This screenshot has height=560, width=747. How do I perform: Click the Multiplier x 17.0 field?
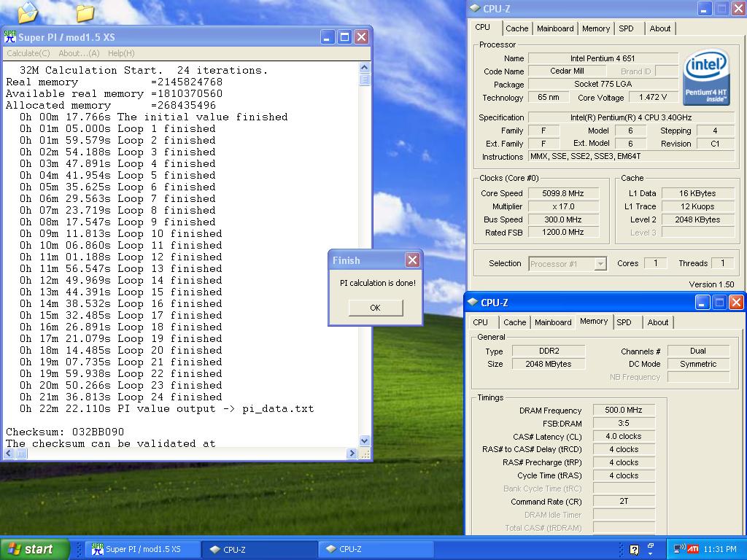click(562, 206)
